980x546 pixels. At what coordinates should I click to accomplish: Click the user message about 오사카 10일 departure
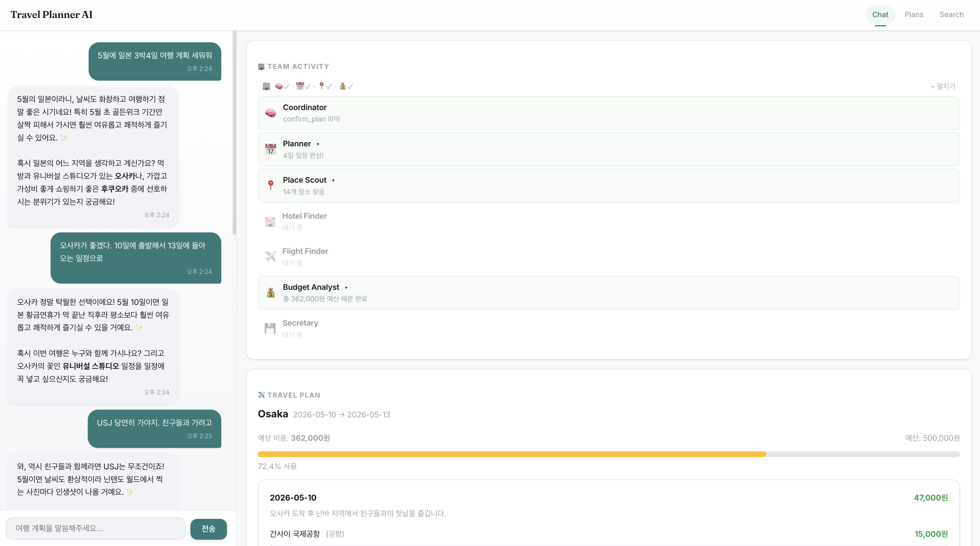click(x=136, y=258)
